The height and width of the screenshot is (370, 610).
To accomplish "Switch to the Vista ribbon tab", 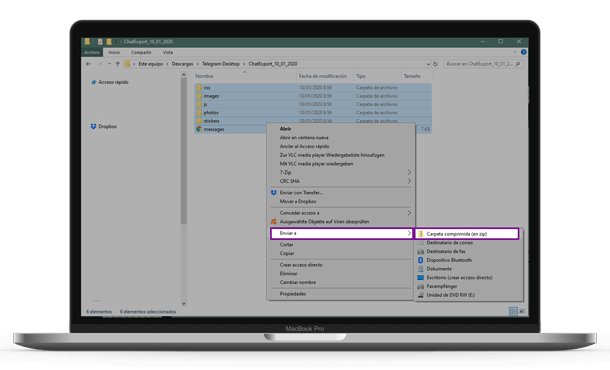I will pyautogui.click(x=168, y=52).
